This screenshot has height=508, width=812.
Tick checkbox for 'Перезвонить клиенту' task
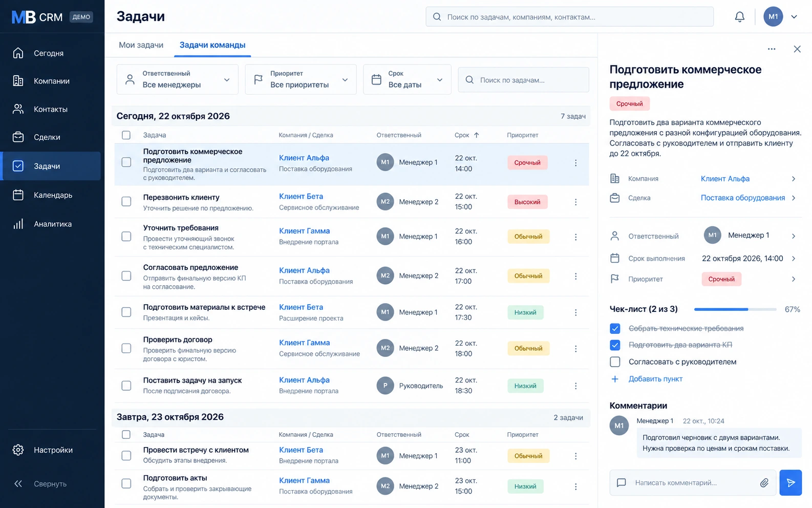(126, 202)
